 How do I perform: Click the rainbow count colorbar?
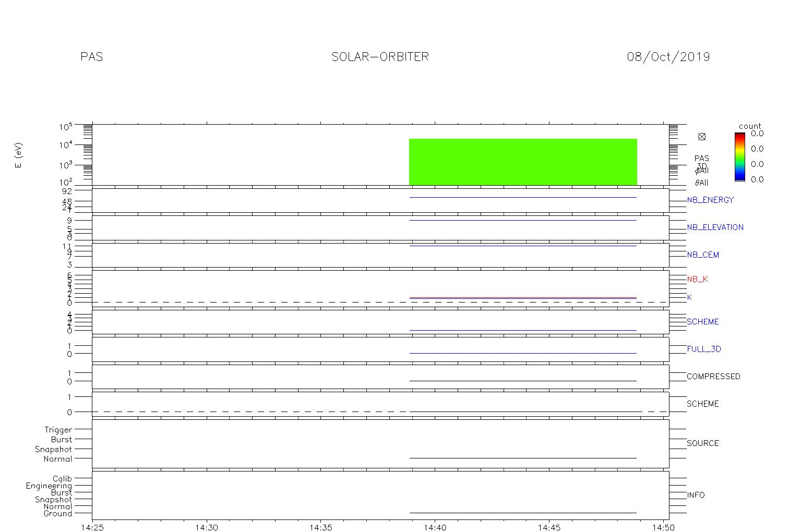(739, 156)
